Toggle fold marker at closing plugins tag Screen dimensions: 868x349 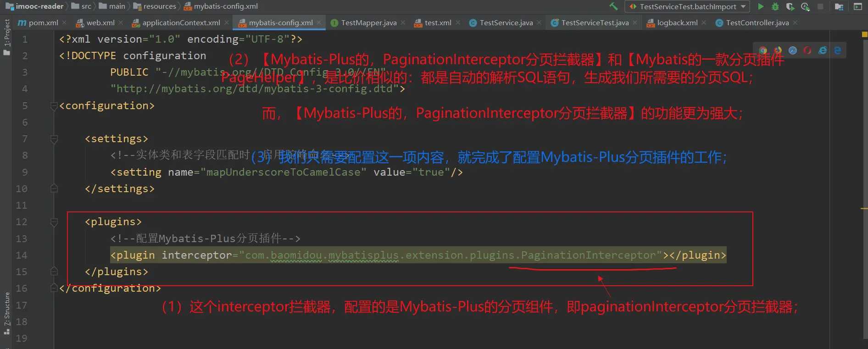(54, 271)
